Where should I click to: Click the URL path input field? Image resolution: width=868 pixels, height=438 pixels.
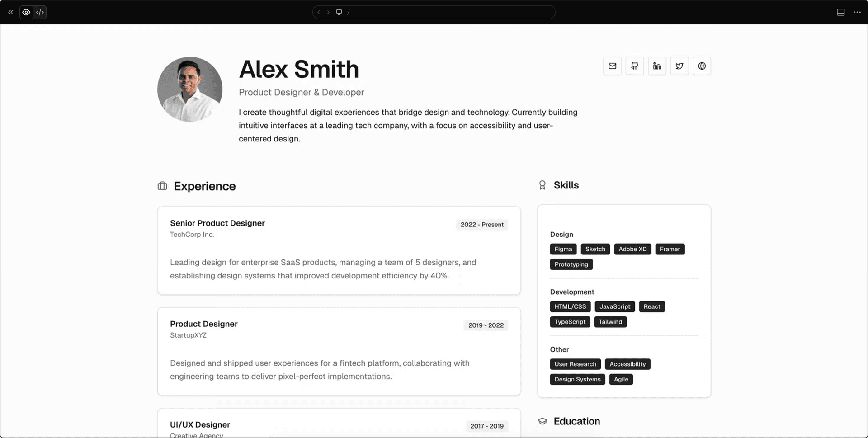click(x=448, y=12)
